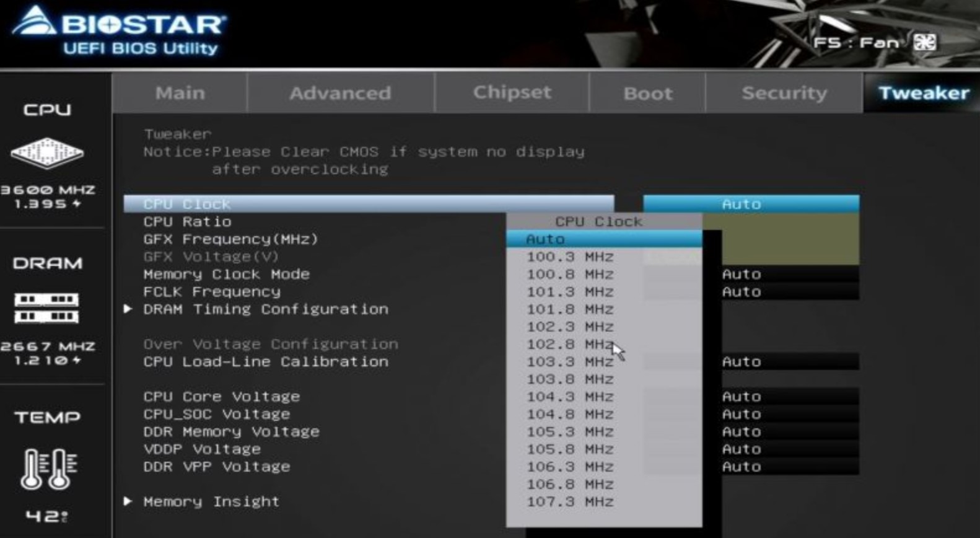Expand Memory Insight submenu arrow
Viewport: 980px width, 538px height.
128,501
